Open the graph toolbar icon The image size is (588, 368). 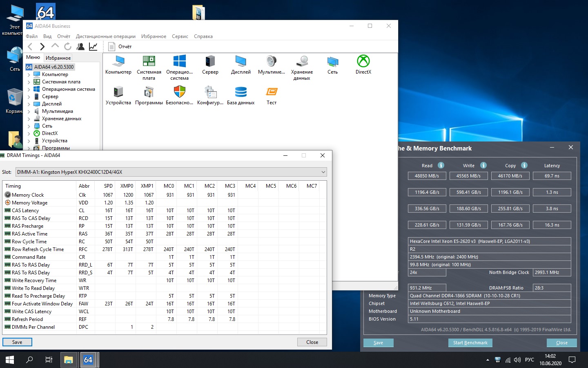tap(93, 47)
